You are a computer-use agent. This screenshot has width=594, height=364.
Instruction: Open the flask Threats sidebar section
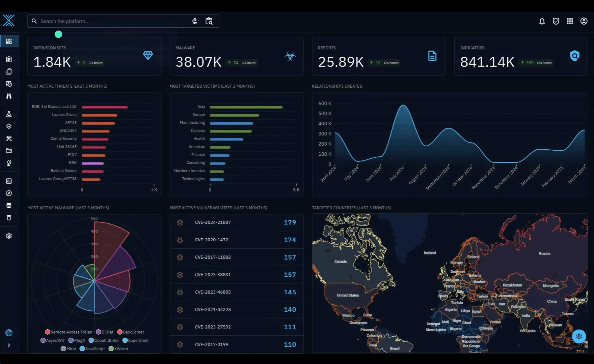tap(9, 114)
